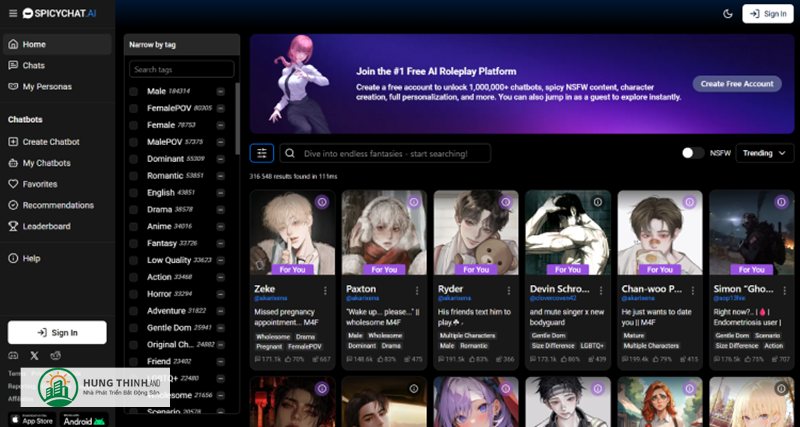Exclude the Male tag with its minus icon
This screenshot has width=800, height=427.
pos(220,91)
